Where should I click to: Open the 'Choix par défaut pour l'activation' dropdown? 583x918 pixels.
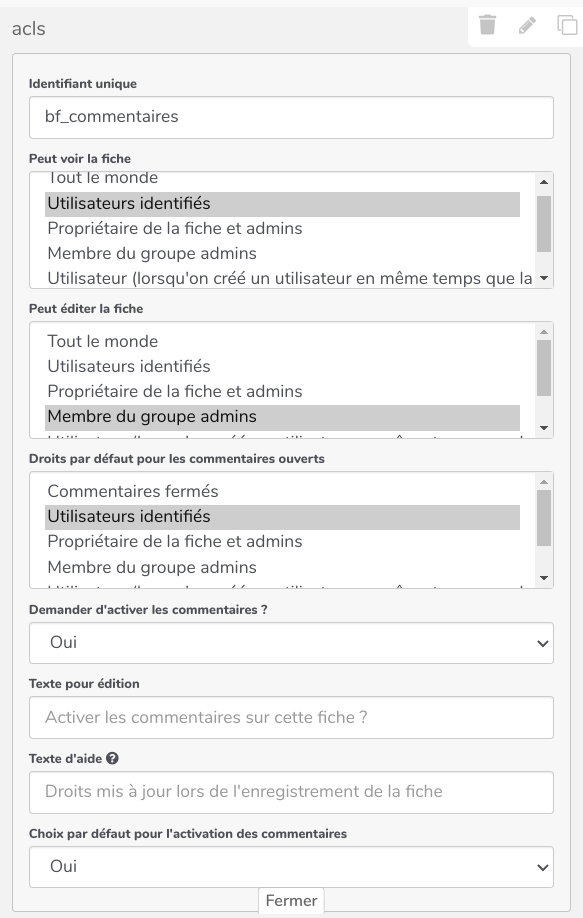(290, 866)
